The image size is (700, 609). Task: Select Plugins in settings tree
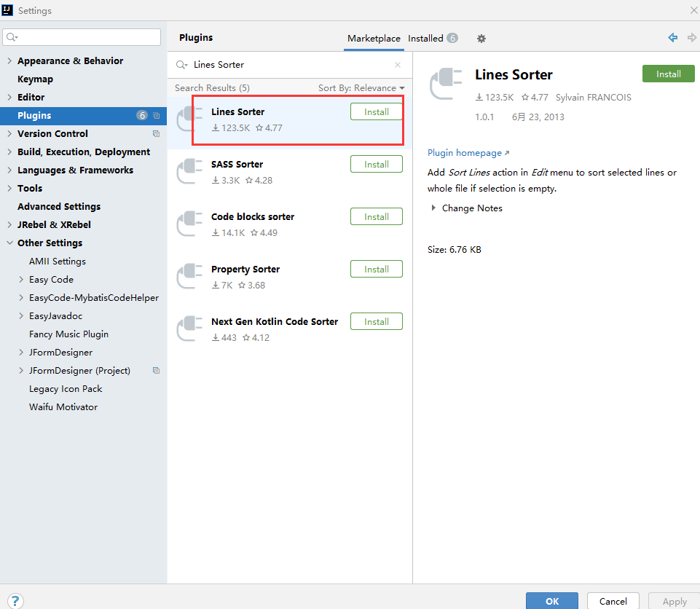click(83, 116)
